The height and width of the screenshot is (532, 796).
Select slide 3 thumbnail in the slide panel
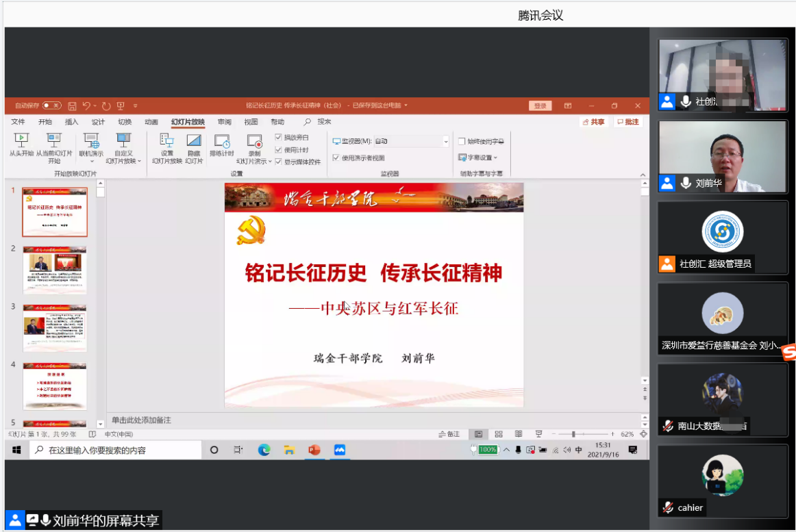coord(55,327)
